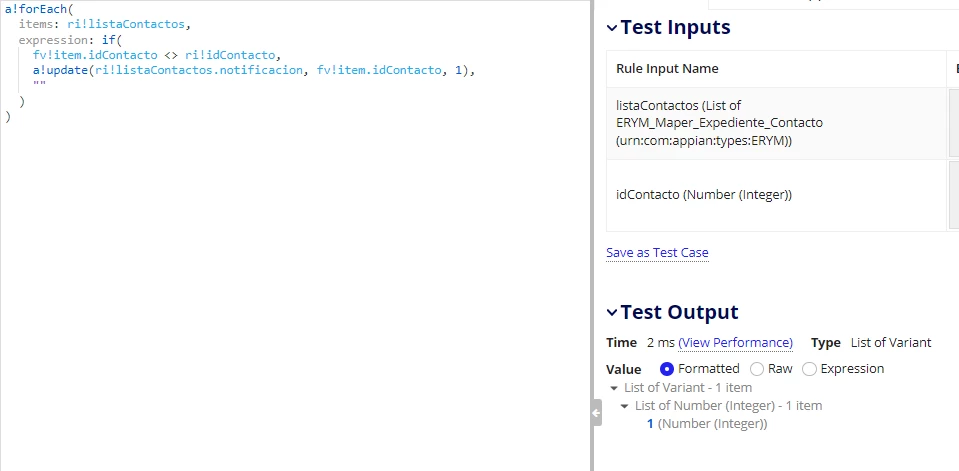Click the 2 ms time value
Viewport: 959px width, 471px height.
point(661,343)
